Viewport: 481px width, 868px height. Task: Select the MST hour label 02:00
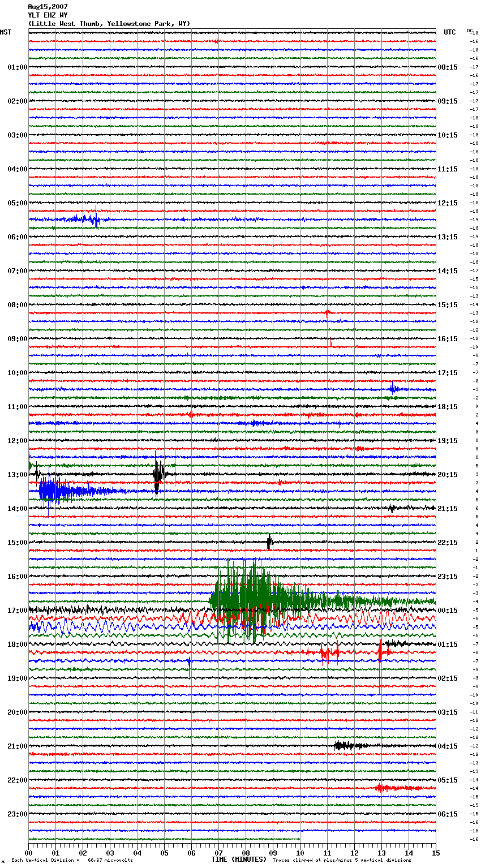pos(18,101)
